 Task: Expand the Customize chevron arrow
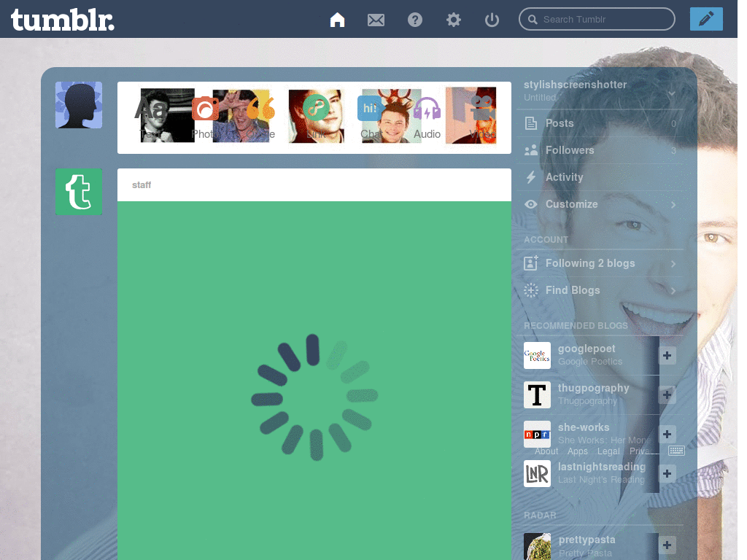[673, 205]
